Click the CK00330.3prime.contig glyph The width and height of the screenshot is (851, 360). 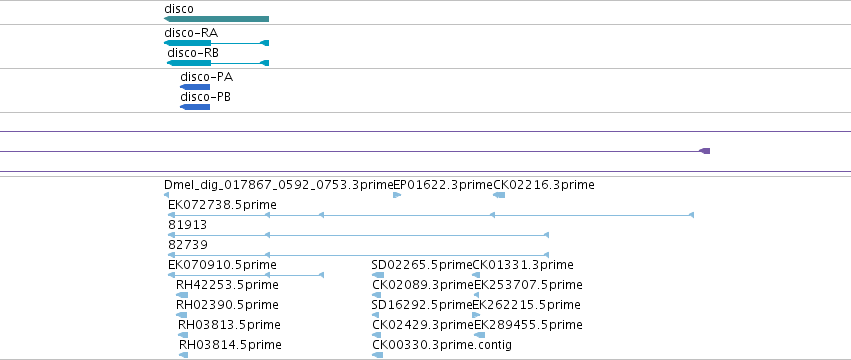point(378,355)
